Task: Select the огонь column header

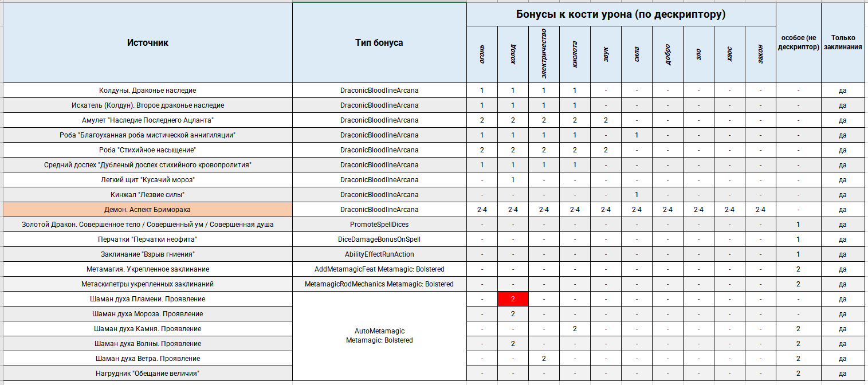Action: point(482,55)
